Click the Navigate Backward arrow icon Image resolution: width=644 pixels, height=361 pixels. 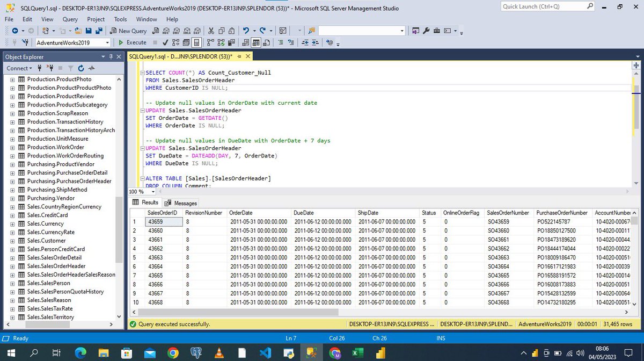point(15,31)
